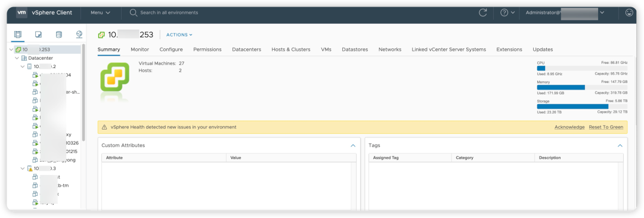644x218 pixels.
Task: Open the chevron beside the help icon
Action: [513, 13]
